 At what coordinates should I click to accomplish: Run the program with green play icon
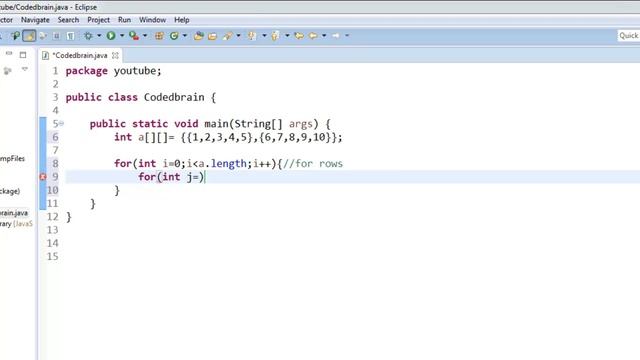pyautogui.click(x=111, y=36)
